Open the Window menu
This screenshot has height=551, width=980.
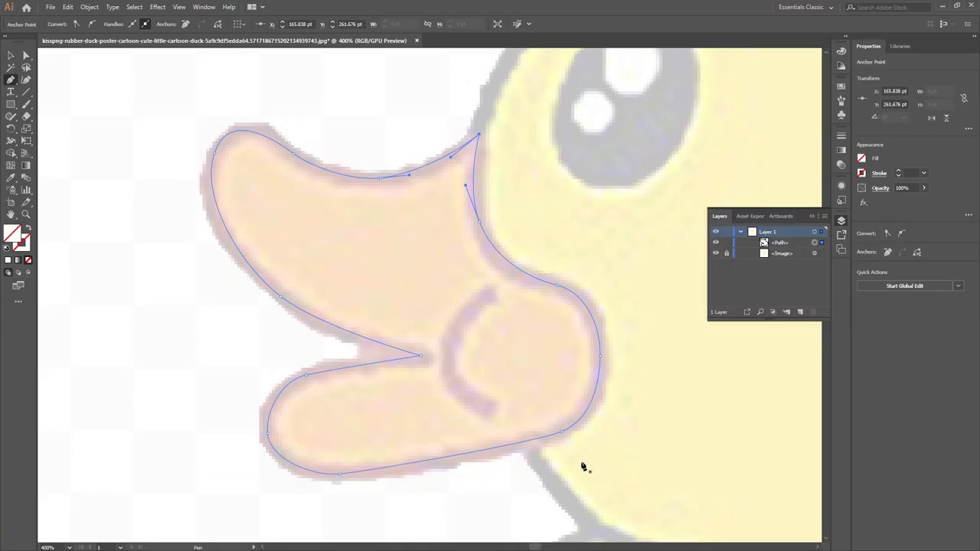tap(204, 7)
